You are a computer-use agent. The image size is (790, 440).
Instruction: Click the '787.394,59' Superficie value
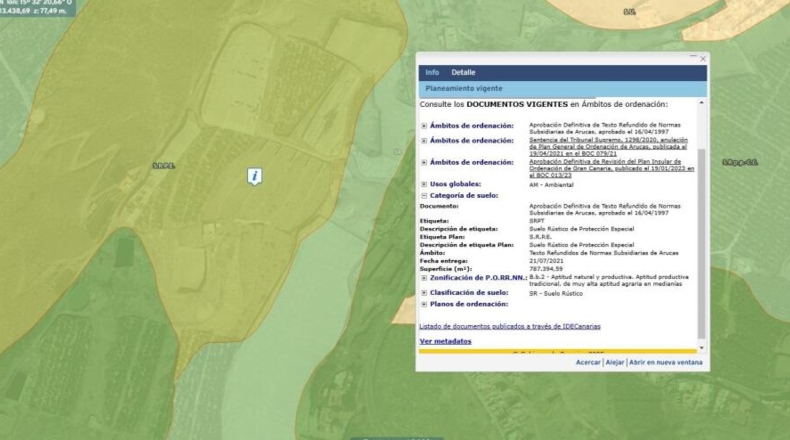(x=546, y=269)
